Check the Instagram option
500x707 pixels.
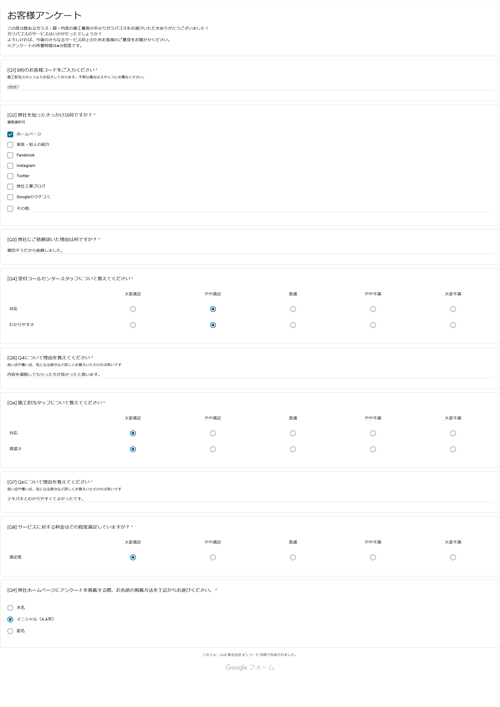pos(10,166)
